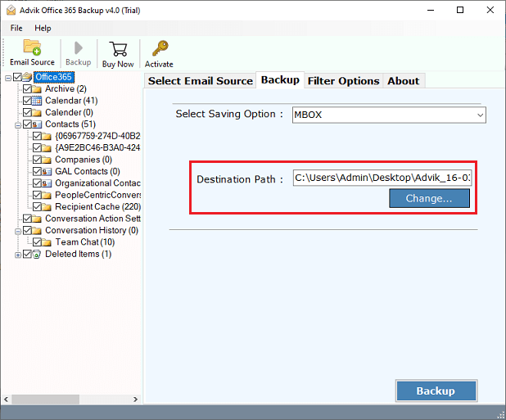The image size is (506, 420).
Task: Open the File menu
Action: 16,28
